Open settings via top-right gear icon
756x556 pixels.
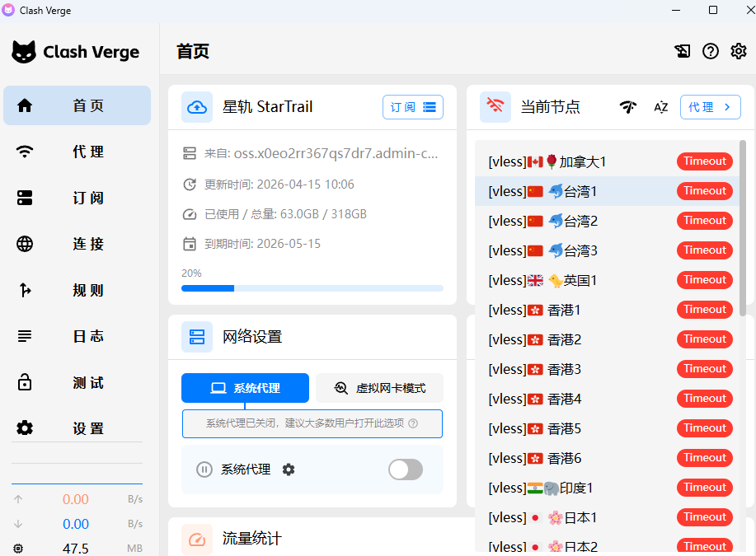click(739, 51)
